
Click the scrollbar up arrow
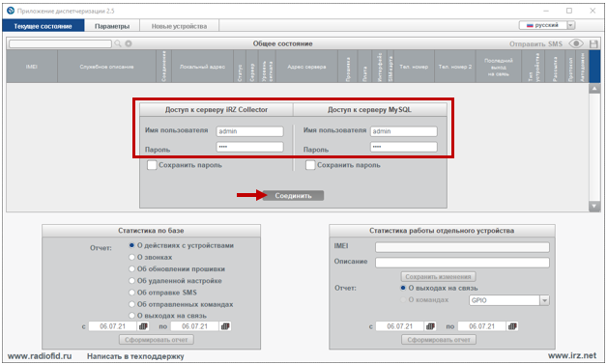pyautogui.click(x=594, y=89)
